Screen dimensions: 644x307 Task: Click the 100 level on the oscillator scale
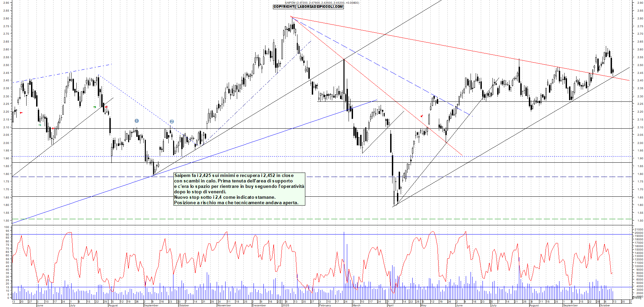(x=7, y=227)
